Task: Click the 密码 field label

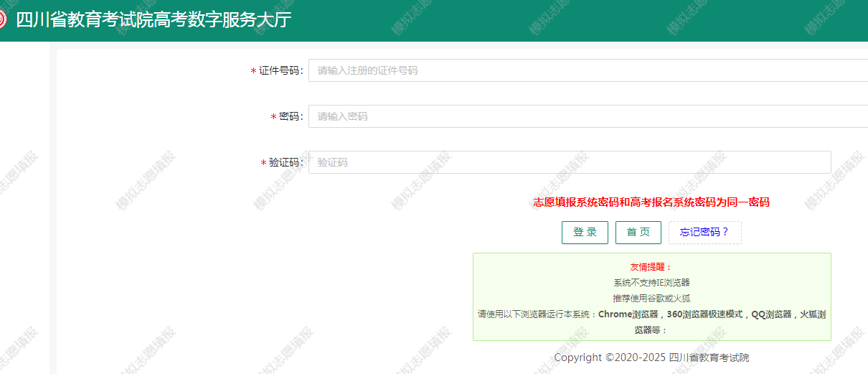Action: click(x=291, y=117)
